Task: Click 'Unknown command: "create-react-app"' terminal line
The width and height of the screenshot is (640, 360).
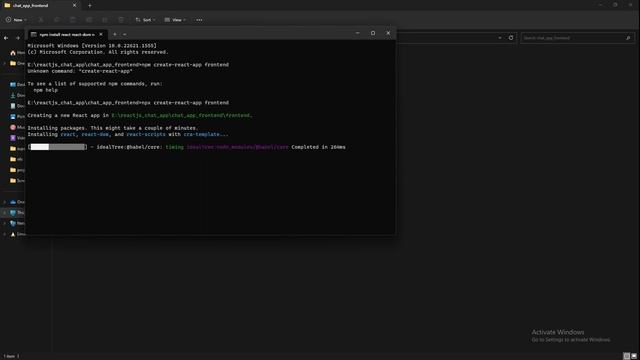Action: tap(80, 71)
